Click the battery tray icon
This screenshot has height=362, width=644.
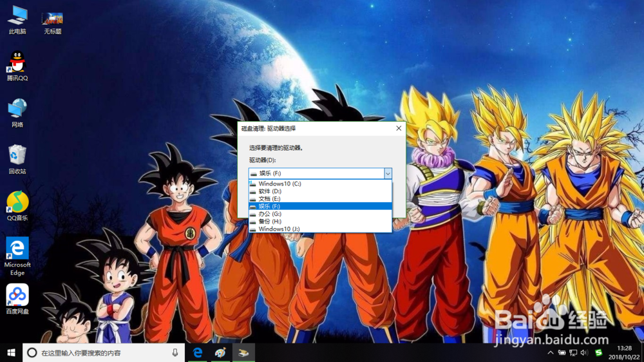[562, 352]
